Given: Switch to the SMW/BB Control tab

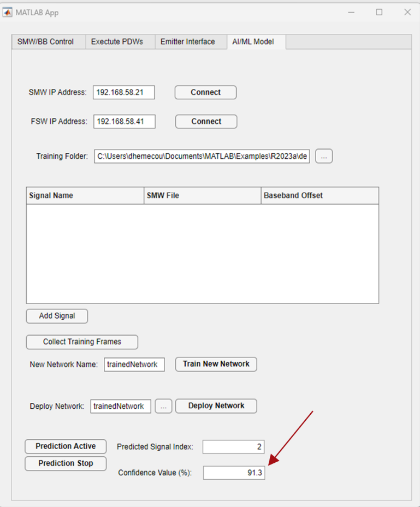Looking at the screenshot, I should 50,41.
